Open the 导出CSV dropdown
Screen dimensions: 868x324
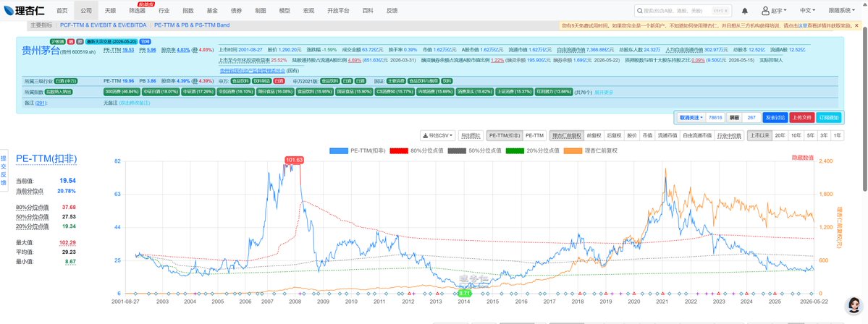[438, 135]
